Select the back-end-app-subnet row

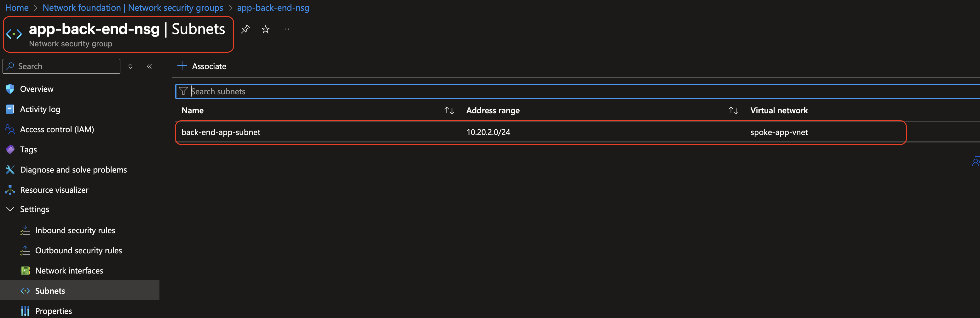pyautogui.click(x=221, y=132)
